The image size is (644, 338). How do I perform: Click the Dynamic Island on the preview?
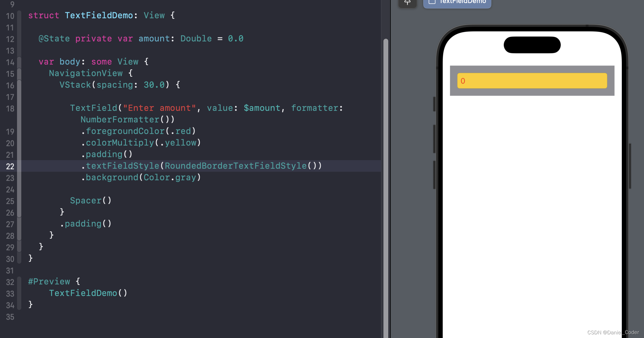click(532, 45)
